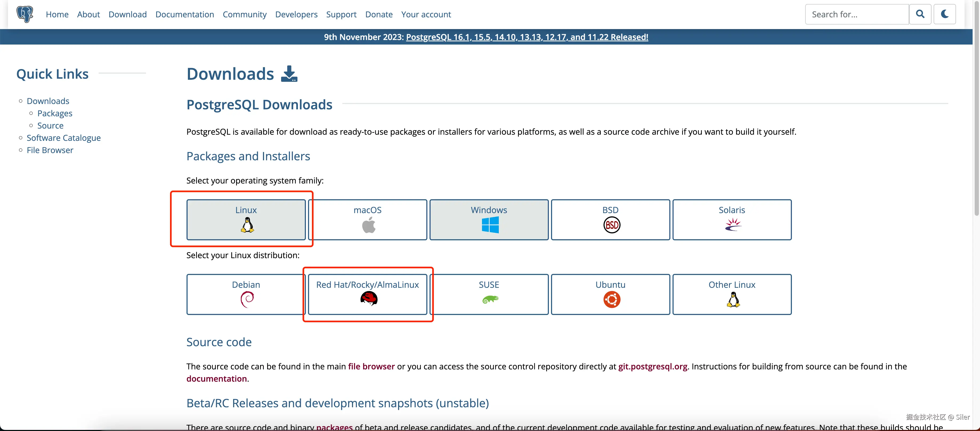Click inside the Search for input field
Image resolution: width=980 pixels, height=431 pixels.
[x=856, y=14]
